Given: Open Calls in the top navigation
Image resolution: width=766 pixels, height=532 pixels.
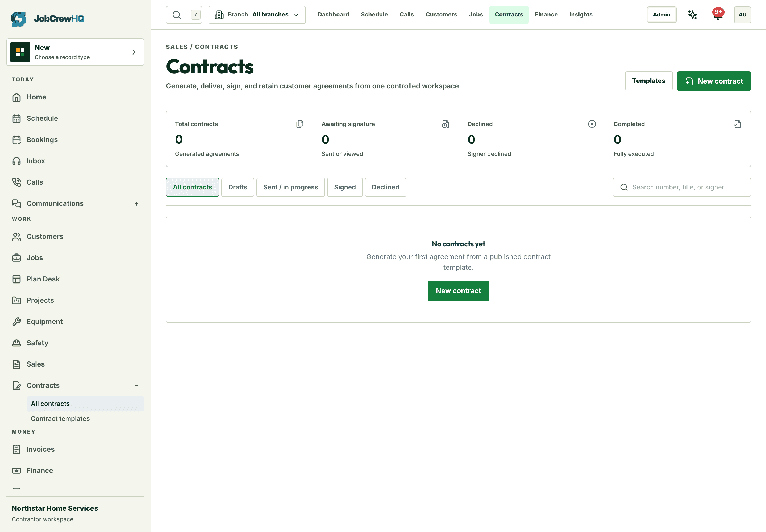Looking at the screenshot, I should click(x=406, y=15).
